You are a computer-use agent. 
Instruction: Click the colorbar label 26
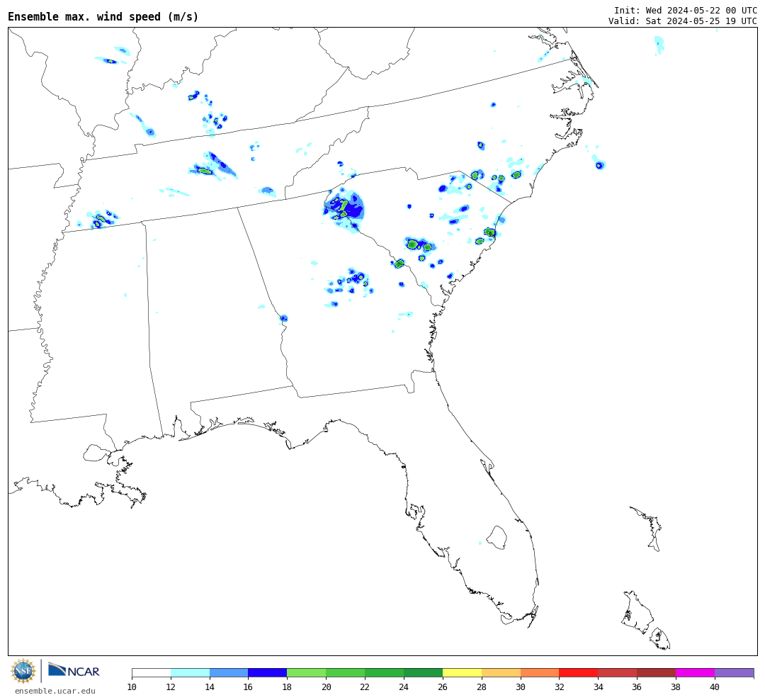[443, 687]
